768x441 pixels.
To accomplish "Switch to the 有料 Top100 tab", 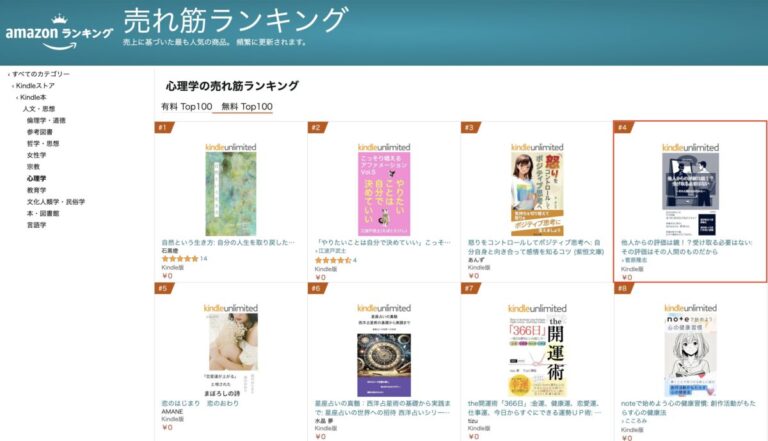I will coord(187,106).
